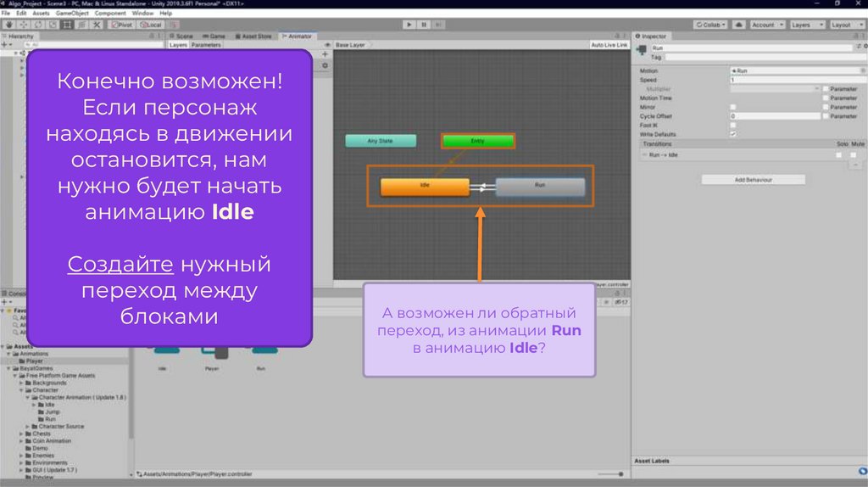The image size is (868, 487).
Task: Select the Rect Transform tool
Action: click(67, 25)
